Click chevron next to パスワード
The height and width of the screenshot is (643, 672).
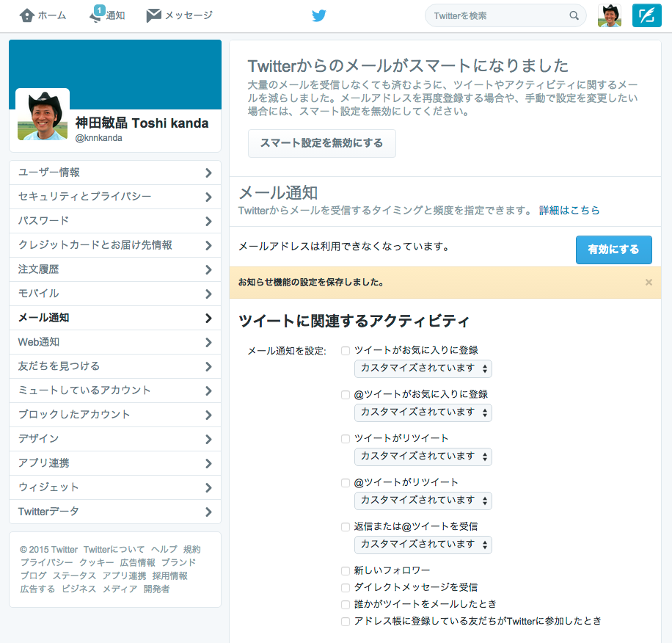208,221
